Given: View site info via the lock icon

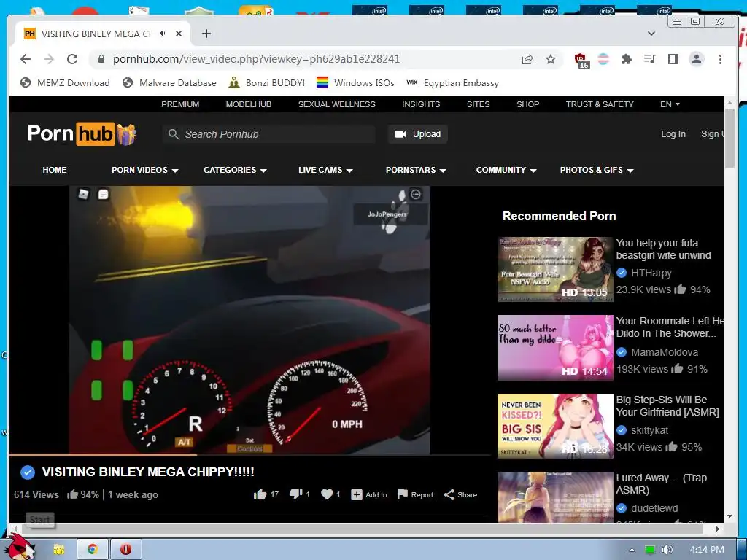Looking at the screenshot, I should point(101,59).
